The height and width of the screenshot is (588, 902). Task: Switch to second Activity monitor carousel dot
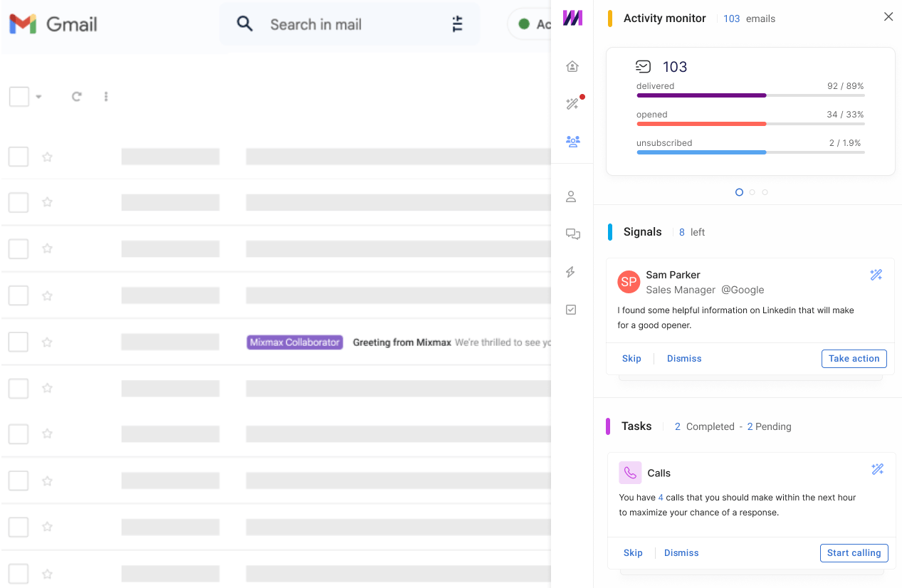click(752, 192)
